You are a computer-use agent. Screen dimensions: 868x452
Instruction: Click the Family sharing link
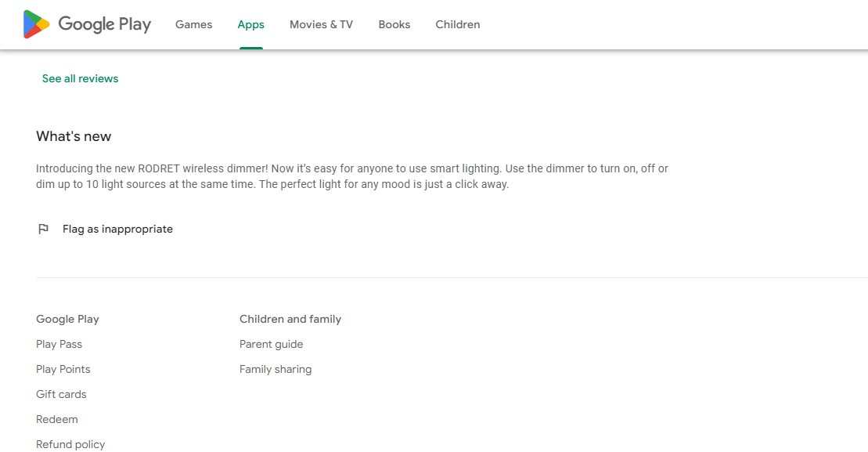pos(276,369)
